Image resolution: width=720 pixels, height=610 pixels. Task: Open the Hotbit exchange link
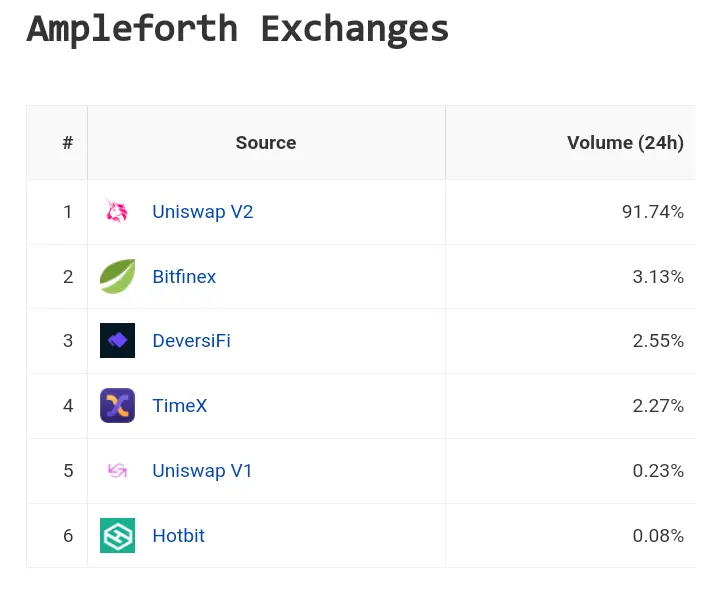tap(179, 536)
